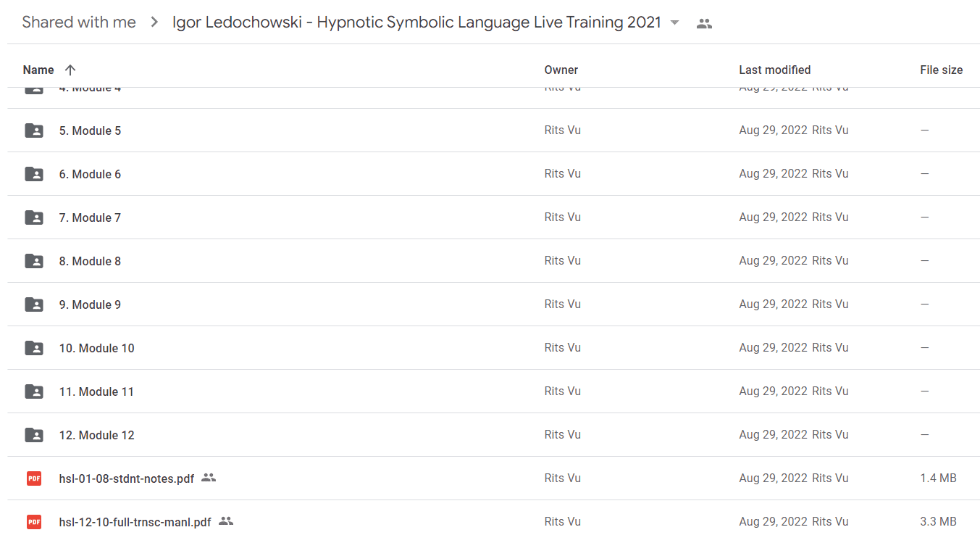Open the folder title dropdown arrow
Screen dimensions: 980x543
tap(675, 22)
